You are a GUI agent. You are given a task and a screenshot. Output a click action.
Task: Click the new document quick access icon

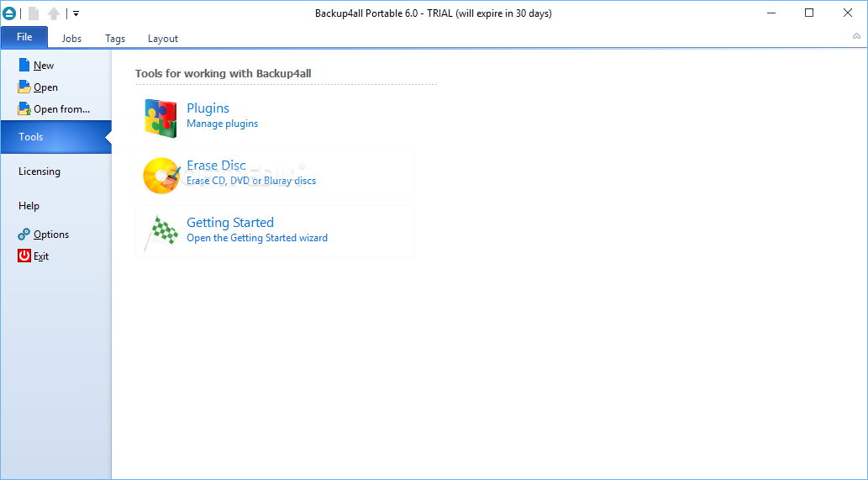tap(34, 13)
